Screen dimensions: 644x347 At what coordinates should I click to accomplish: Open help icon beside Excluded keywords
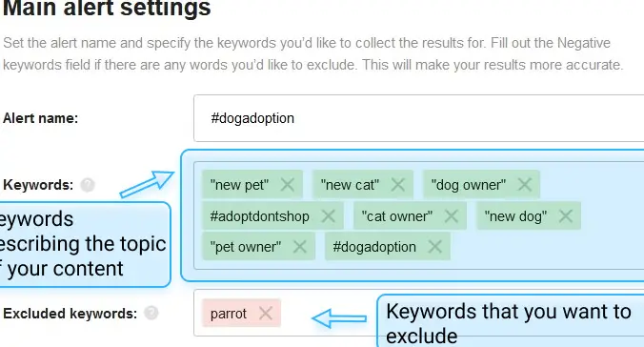(x=151, y=314)
